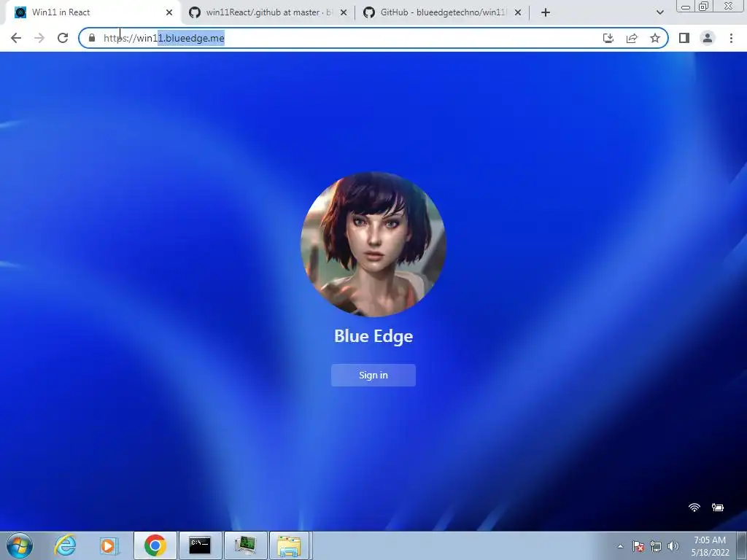Image resolution: width=747 pixels, height=560 pixels.
Task: Click the install app icon in address bar
Action: pos(608,38)
